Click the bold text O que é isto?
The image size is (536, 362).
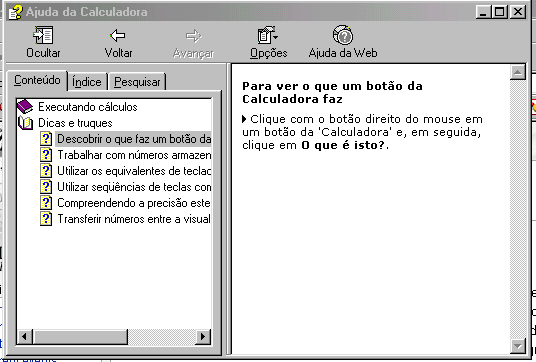click(343, 145)
